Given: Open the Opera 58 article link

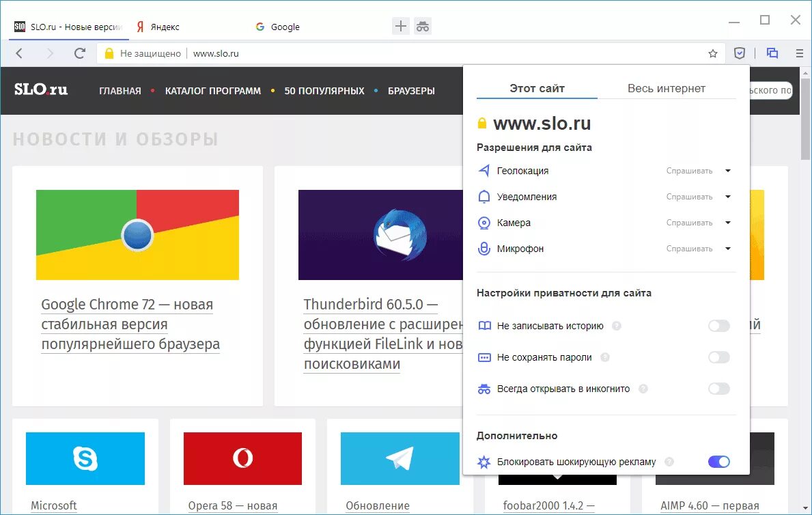Looking at the screenshot, I should click(232, 505).
